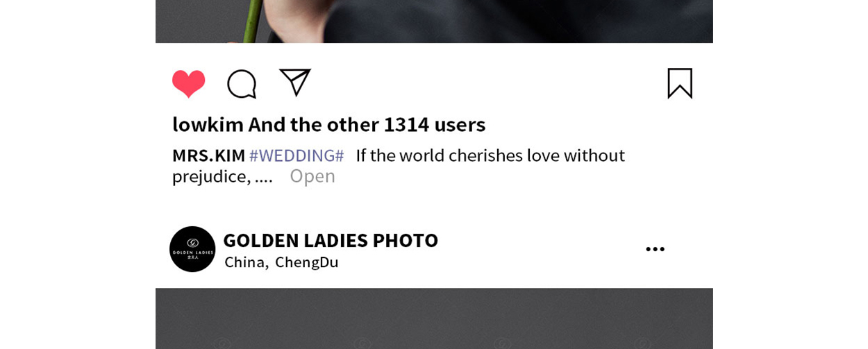The width and height of the screenshot is (868, 349).
Task: View the GOLDEN LADIES round profile avatar
Action: [x=192, y=249]
